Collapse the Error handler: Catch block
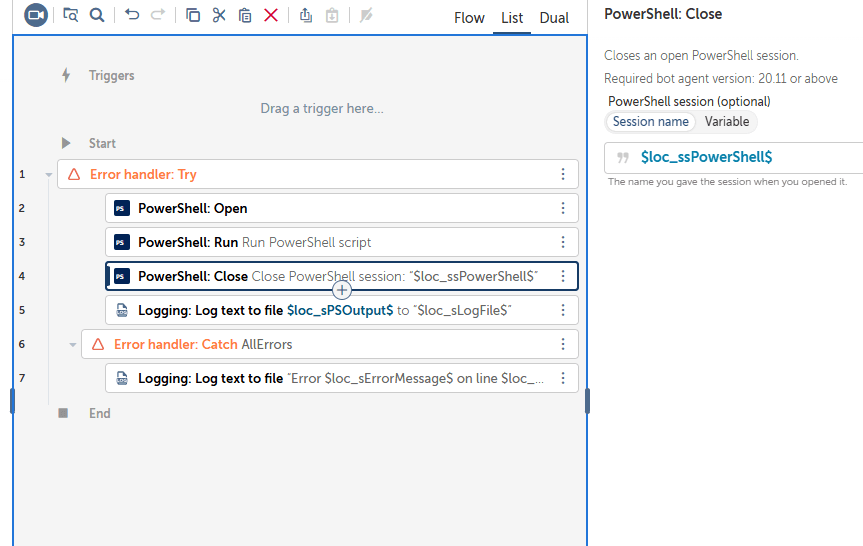 [73, 345]
